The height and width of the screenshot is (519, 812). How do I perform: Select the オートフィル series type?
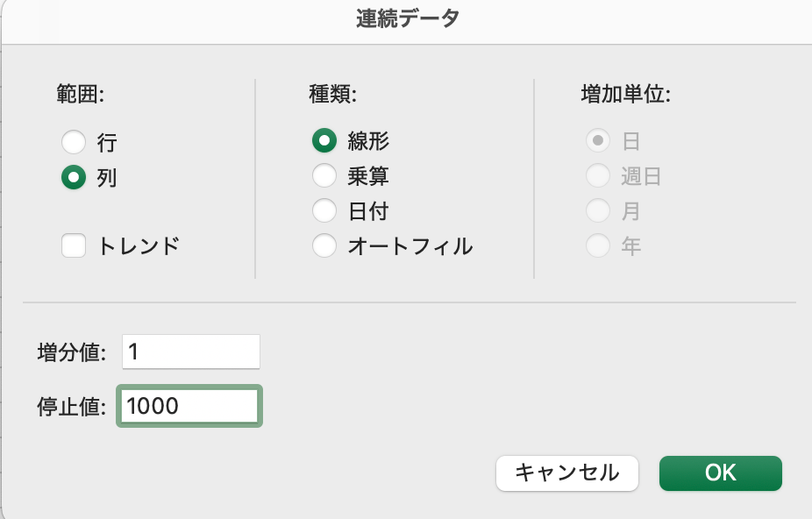(324, 246)
